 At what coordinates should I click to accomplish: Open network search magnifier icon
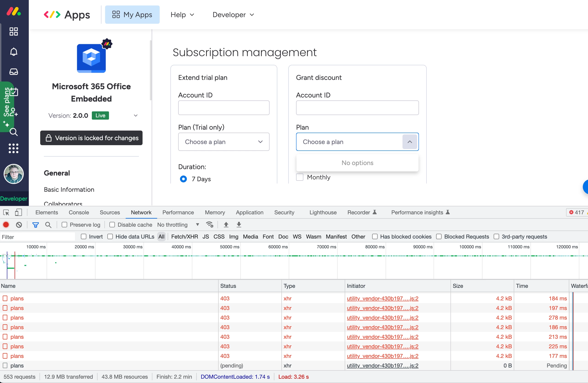coord(48,225)
